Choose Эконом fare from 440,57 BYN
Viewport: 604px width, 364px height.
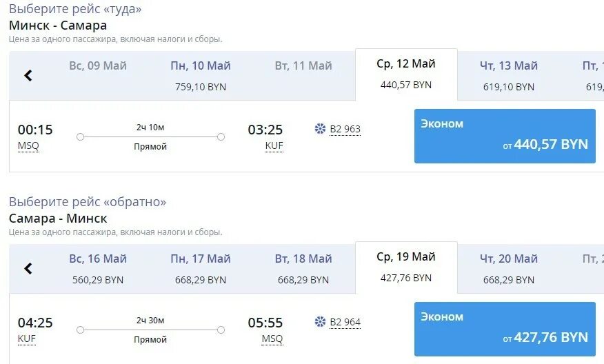pos(505,136)
